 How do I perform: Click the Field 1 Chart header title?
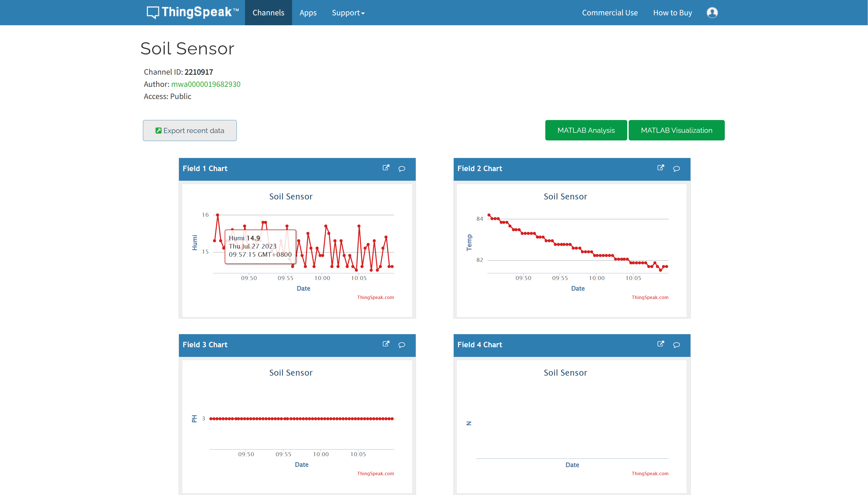click(x=205, y=169)
